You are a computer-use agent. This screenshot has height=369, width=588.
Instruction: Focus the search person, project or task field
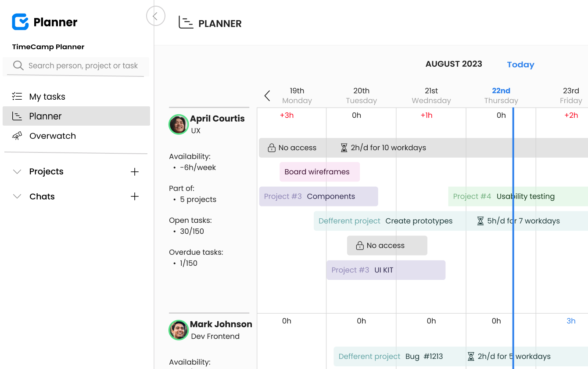[x=83, y=66]
